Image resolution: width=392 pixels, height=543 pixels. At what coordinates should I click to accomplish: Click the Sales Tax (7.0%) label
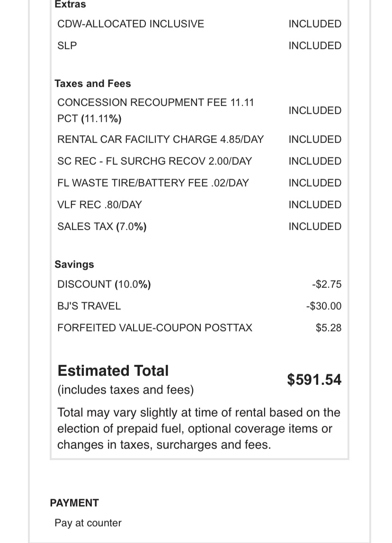click(x=102, y=226)
